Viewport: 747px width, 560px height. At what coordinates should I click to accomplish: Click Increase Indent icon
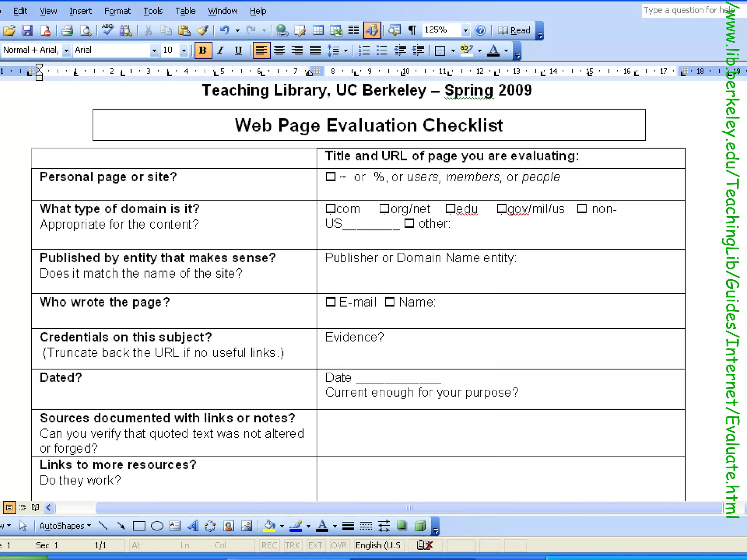(418, 50)
